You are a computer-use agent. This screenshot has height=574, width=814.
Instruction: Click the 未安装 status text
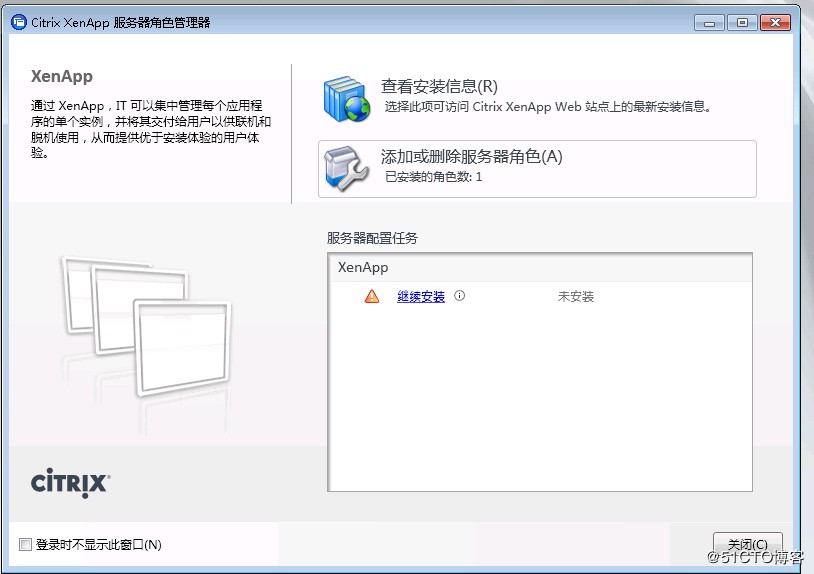coord(576,297)
